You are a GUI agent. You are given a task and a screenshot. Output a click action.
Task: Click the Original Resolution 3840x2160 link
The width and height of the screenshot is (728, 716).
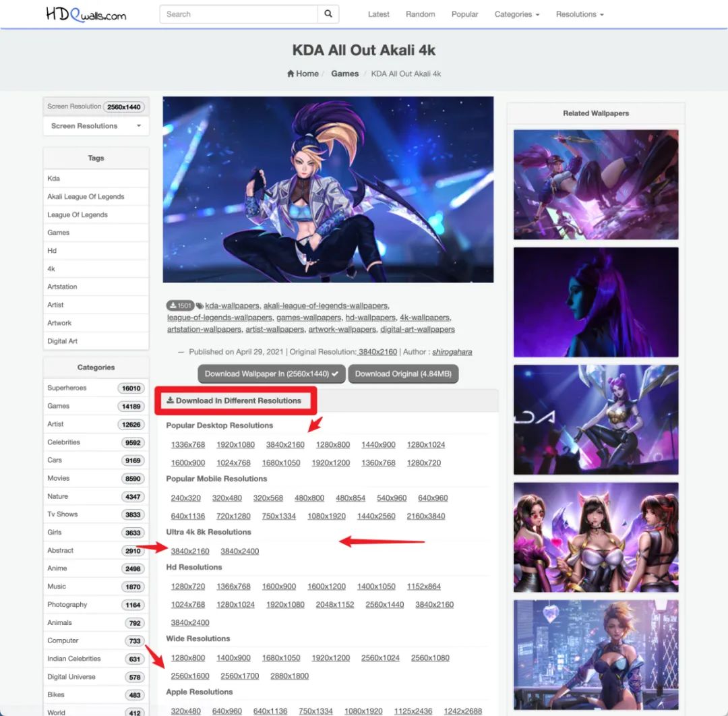(x=378, y=352)
